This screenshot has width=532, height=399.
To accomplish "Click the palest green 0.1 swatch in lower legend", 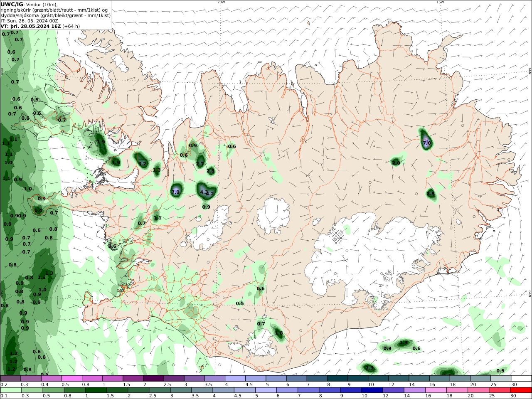I will pyautogui.click(x=11, y=390).
